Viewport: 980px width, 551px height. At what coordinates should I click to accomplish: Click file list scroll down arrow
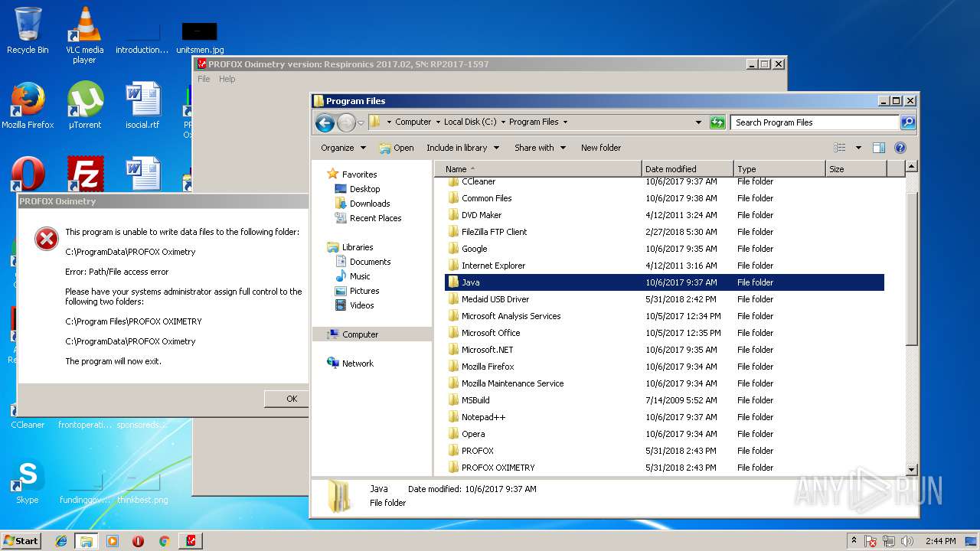(x=911, y=469)
